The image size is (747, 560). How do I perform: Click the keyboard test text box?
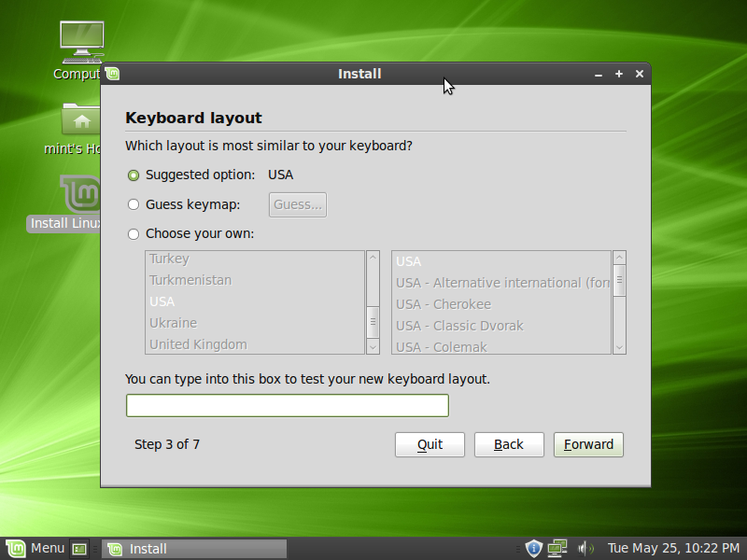287,405
